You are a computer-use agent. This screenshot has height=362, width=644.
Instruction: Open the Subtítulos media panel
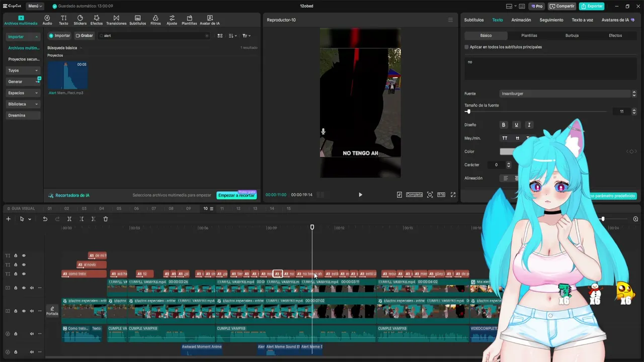click(x=138, y=20)
